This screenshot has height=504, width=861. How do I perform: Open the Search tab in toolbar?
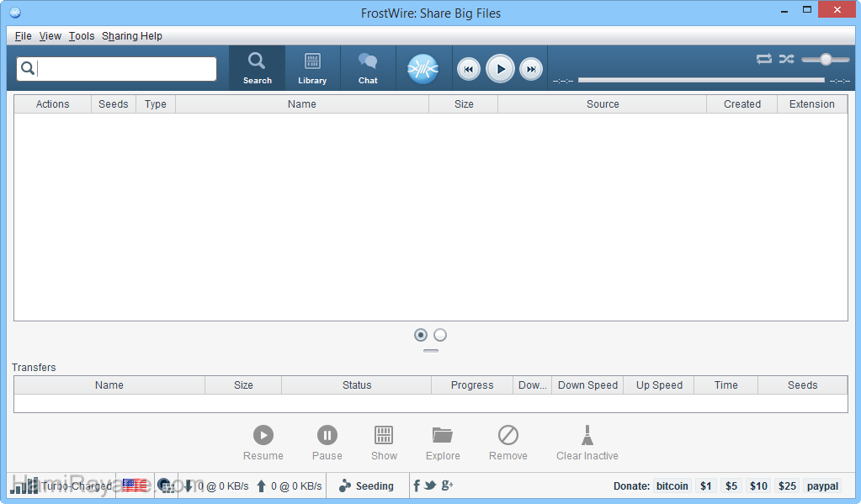pos(257,68)
